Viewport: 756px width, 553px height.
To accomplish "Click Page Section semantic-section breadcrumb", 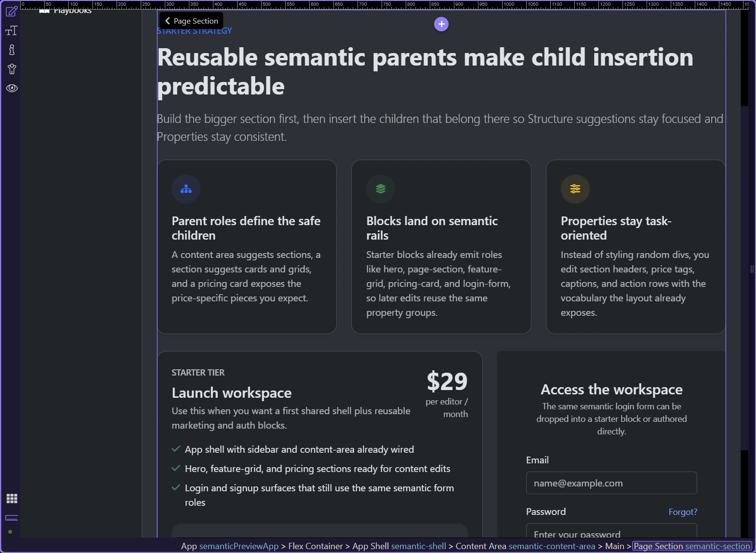I will [x=692, y=546].
